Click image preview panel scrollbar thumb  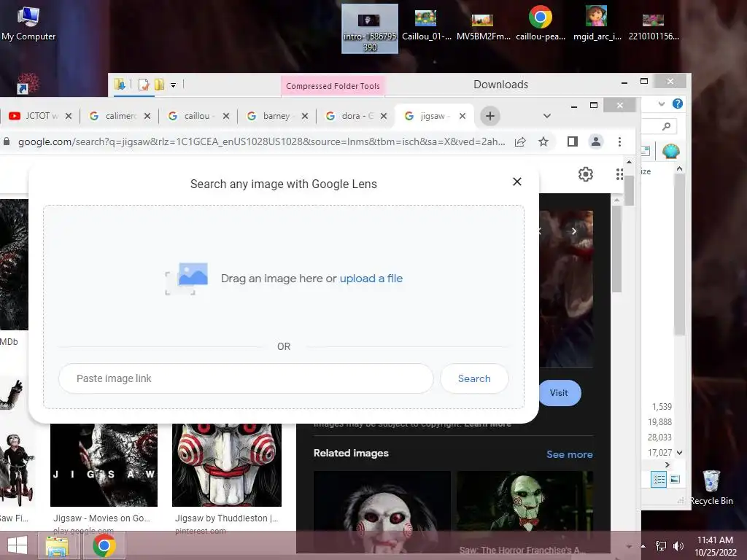pyautogui.click(x=616, y=249)
